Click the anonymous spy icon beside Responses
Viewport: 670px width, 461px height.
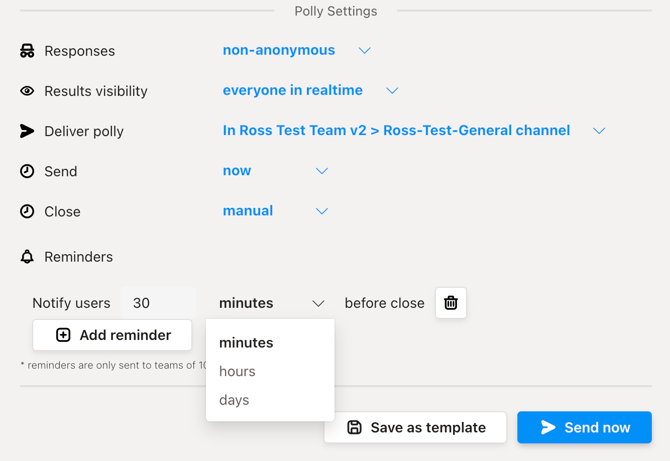tap(27, 51)
